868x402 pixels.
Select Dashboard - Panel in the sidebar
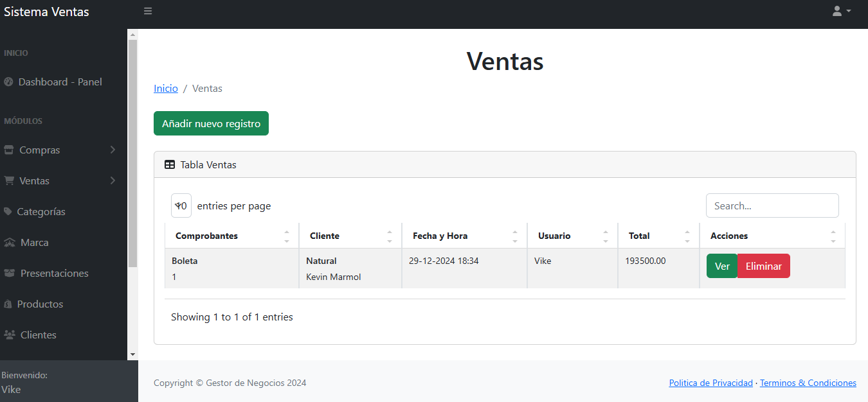click(x=60, y=82)
